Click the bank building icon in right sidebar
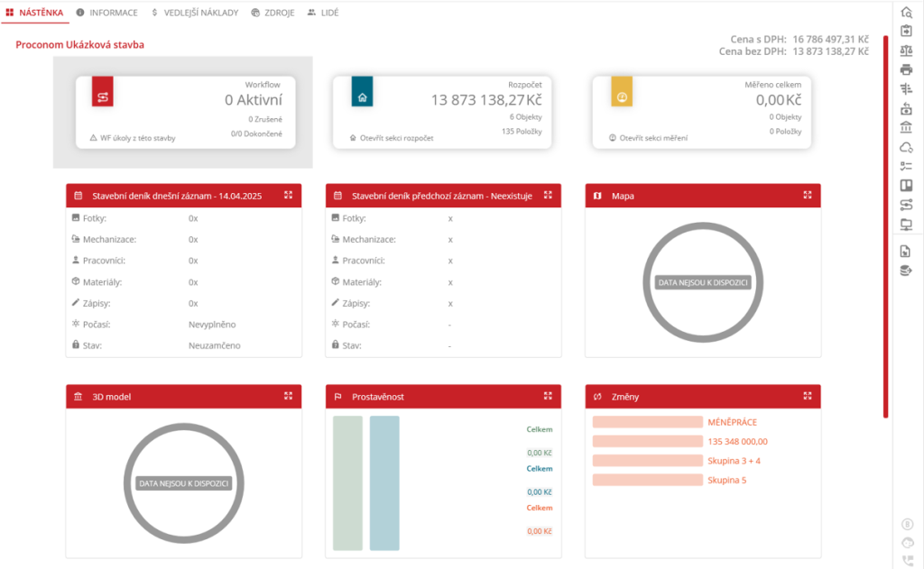The width and height of the screenshot is (924, 569). 907,128
